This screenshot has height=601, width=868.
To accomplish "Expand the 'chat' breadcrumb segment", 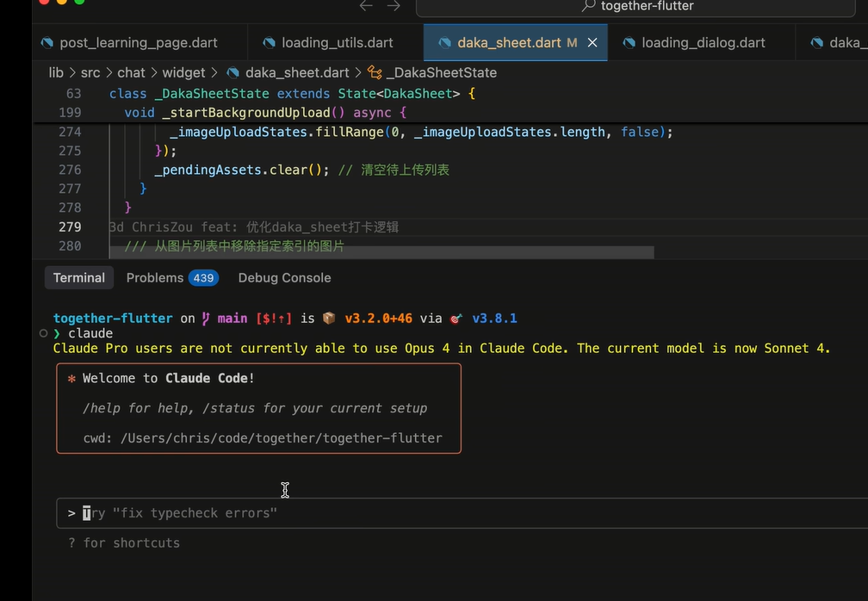I will (131, 73).
